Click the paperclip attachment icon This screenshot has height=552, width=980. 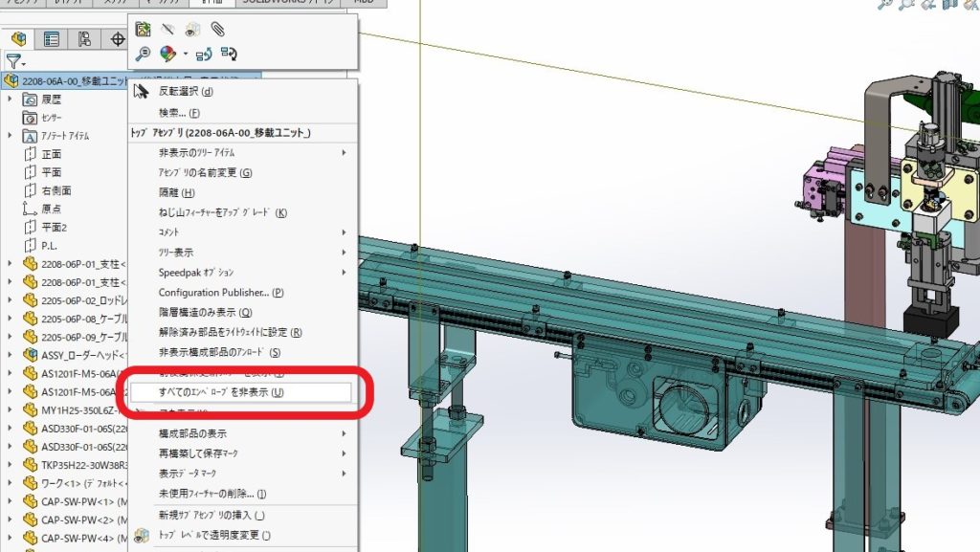[218, 29]
